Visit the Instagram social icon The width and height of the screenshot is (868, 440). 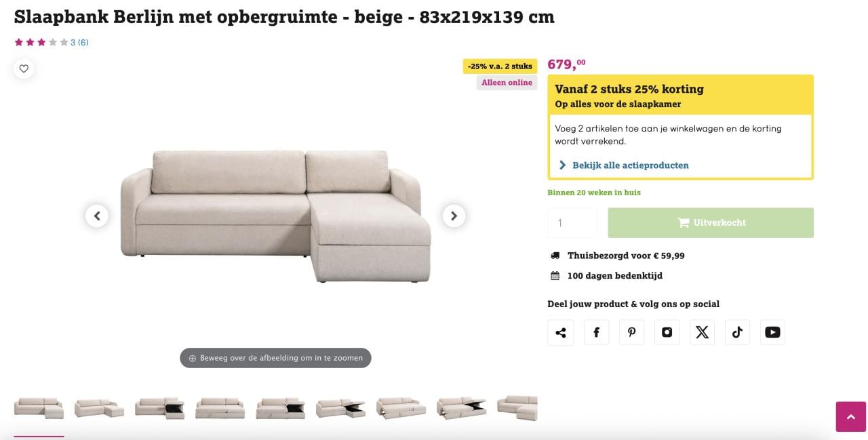coord(667,332)
